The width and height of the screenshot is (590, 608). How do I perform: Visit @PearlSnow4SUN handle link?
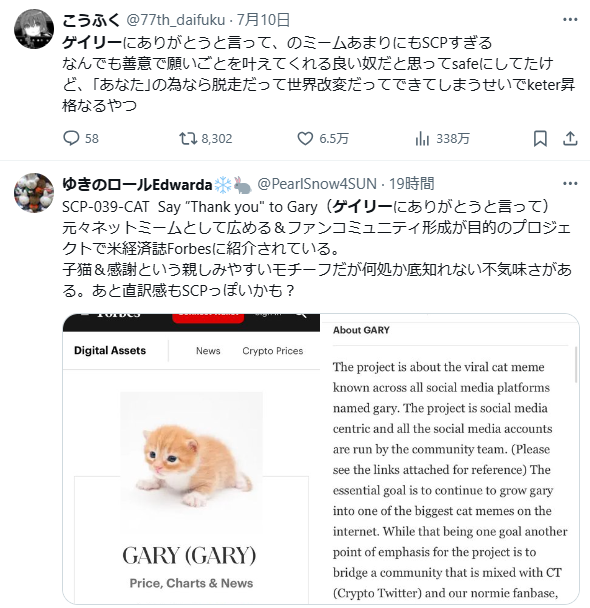317,183
